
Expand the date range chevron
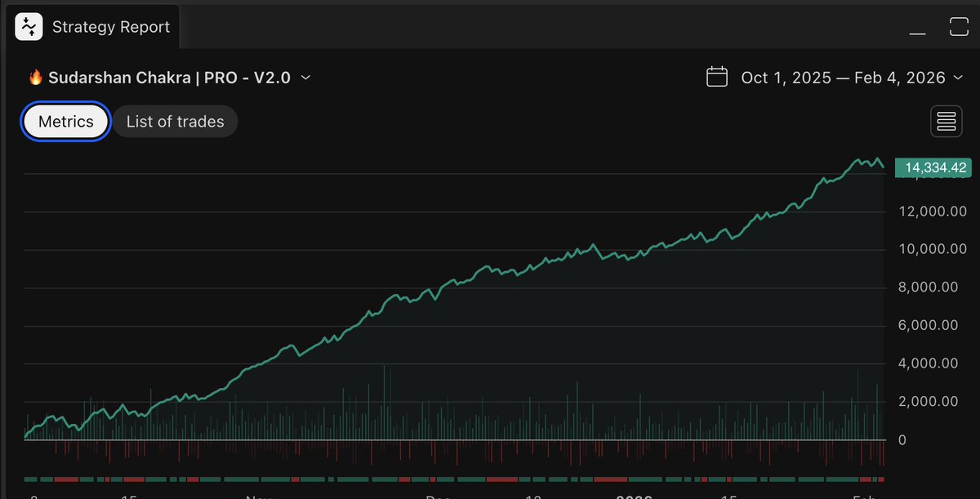[x=959, y=78]
